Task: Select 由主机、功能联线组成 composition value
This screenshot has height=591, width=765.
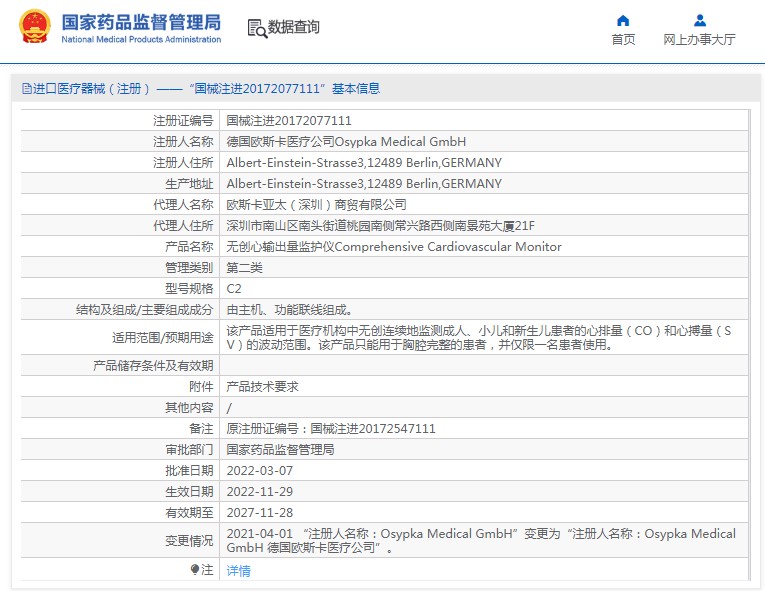Action: click(289, 309)
